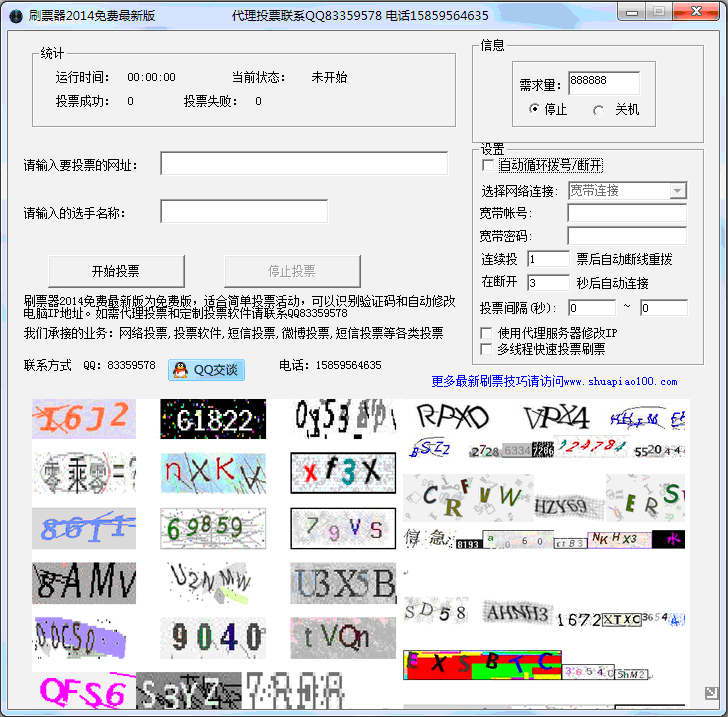Image resolution: width=728 pixels, height=717 pixels.
Task: Click the orange I6J2 captcha sample
Action: (x=84, y=419)
